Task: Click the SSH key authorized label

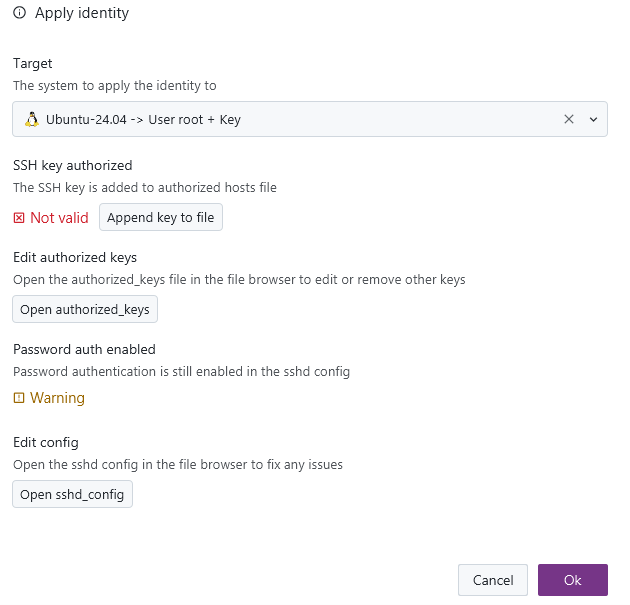Action: [72, 165]
